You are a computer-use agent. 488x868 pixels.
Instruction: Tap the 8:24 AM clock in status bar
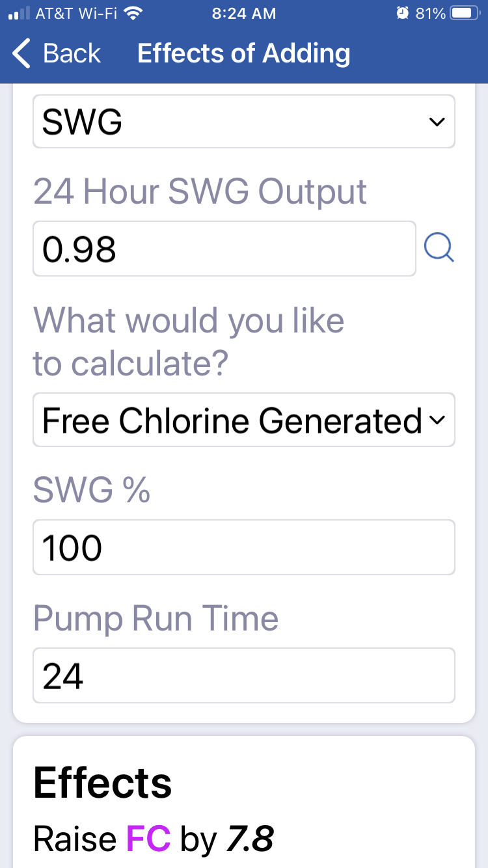tap(244, 13)
